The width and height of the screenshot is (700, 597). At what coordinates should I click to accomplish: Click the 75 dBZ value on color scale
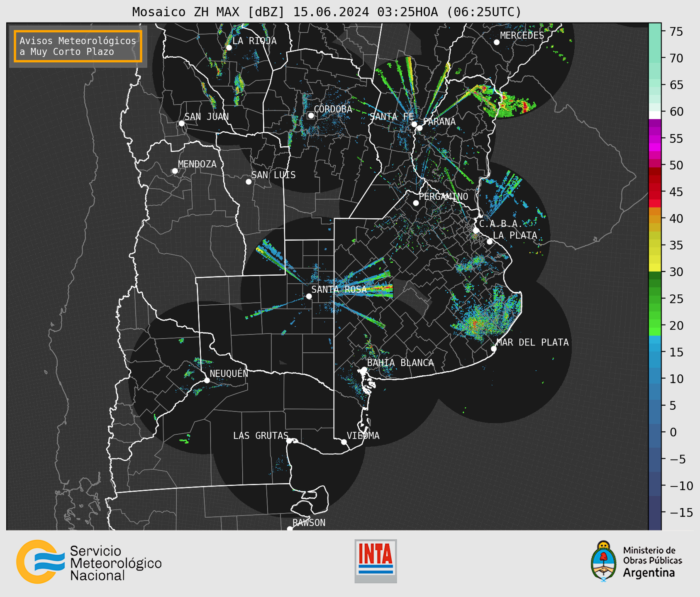(x=676, y=32)
